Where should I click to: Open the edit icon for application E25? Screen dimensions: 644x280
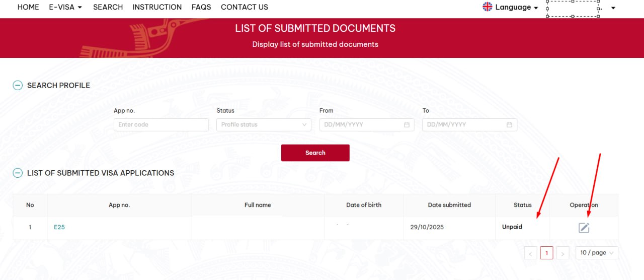584,228
